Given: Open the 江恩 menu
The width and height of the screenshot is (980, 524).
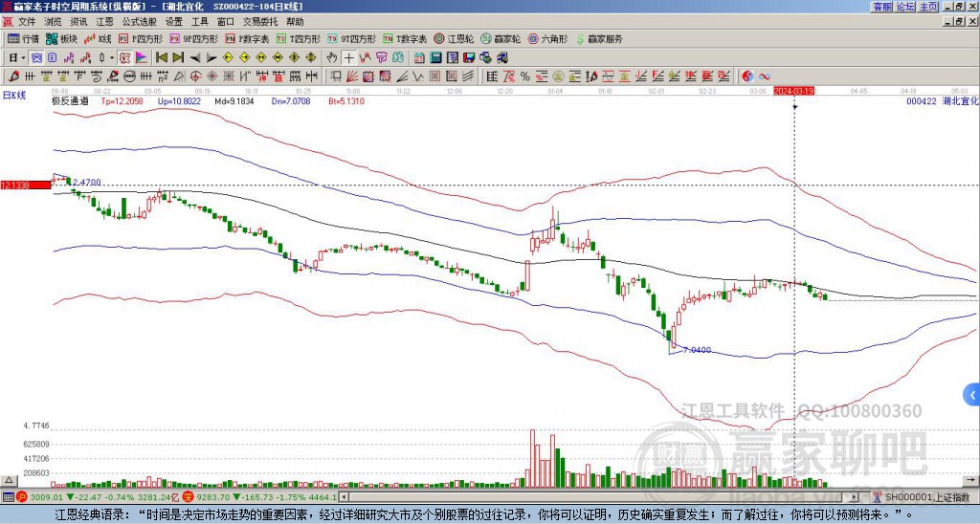Looking at the screenshot, I should 105,22.
